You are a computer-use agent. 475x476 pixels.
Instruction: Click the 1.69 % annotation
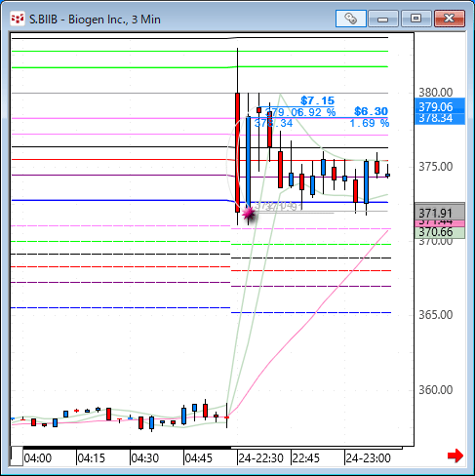tap(370, 123)
